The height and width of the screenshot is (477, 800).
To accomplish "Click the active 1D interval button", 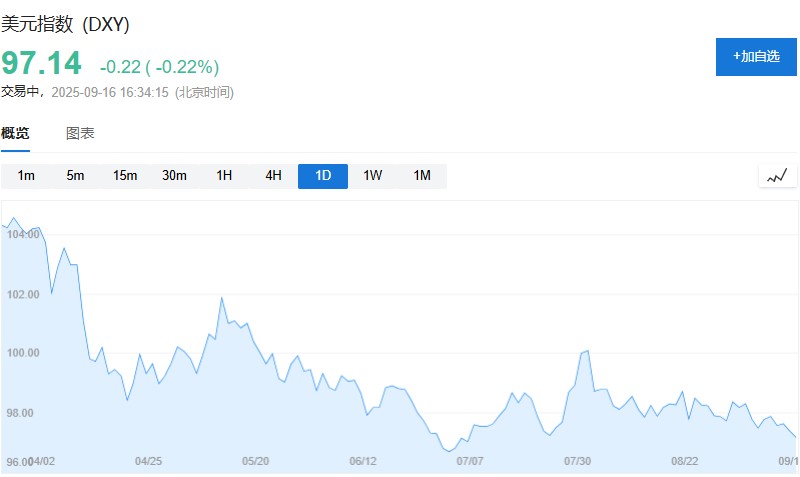I will tap(323, 176).
